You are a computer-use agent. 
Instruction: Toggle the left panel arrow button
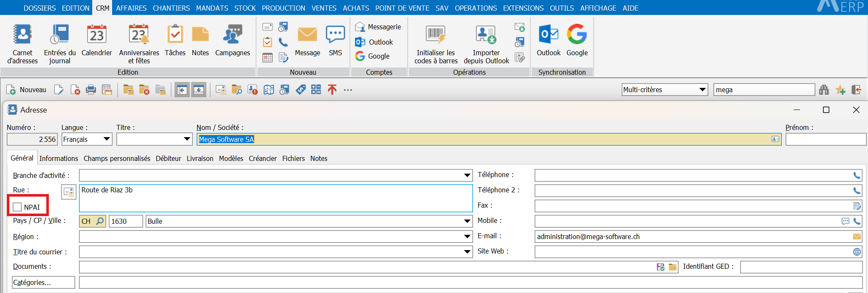click(182, 90)
